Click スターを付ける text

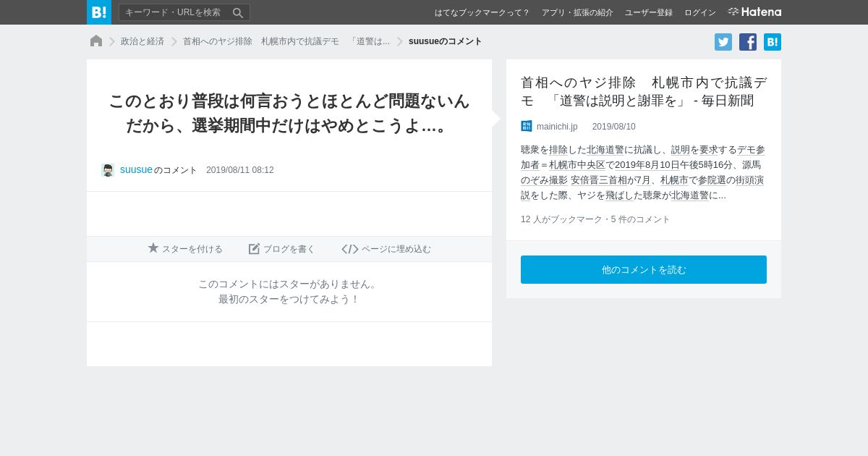pos(192,249)
